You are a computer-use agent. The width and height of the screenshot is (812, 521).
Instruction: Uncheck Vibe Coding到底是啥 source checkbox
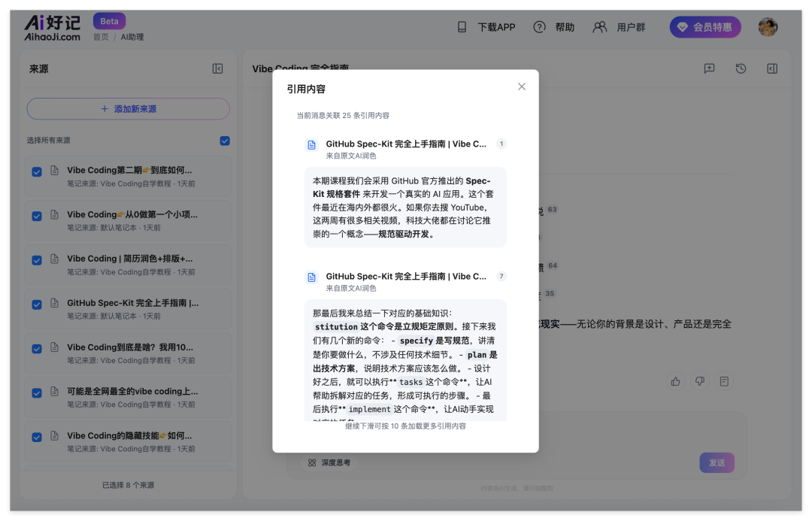pos(37,349)
